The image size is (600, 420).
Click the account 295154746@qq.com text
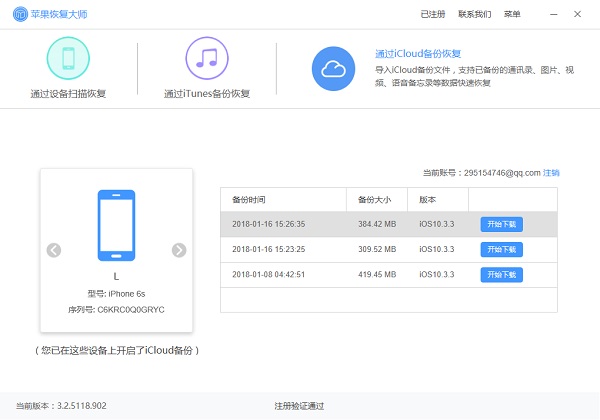tap(502, 173)
